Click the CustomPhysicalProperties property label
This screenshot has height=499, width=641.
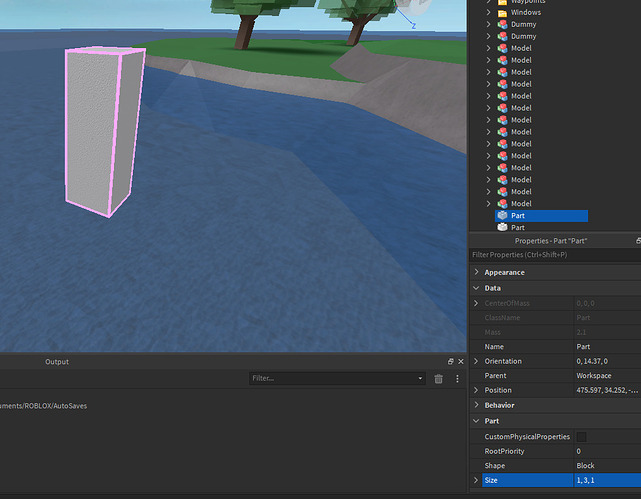coord(527,437)
